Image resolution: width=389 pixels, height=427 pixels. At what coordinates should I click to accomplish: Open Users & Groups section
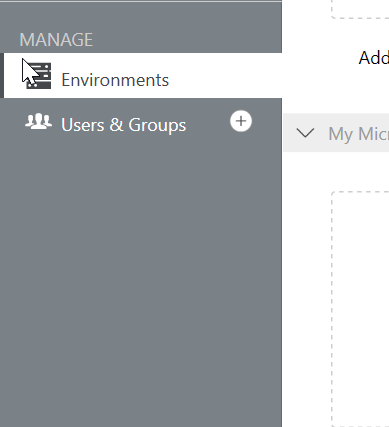coord(123,125)
